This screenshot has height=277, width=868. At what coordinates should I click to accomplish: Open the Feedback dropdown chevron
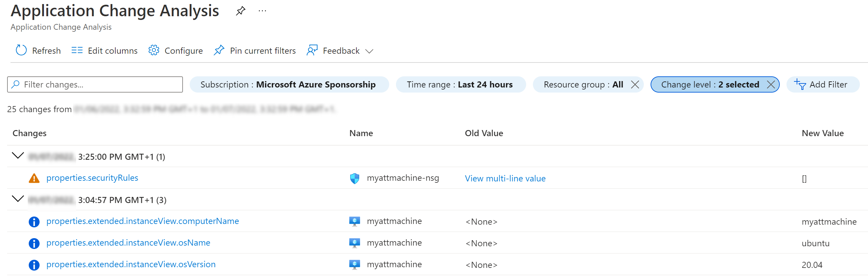pos(370,51)
